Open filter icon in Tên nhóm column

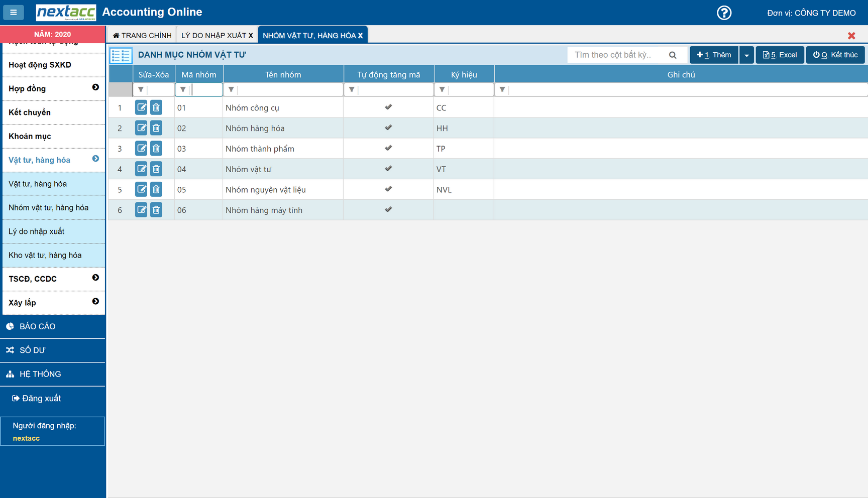[231, 90]
